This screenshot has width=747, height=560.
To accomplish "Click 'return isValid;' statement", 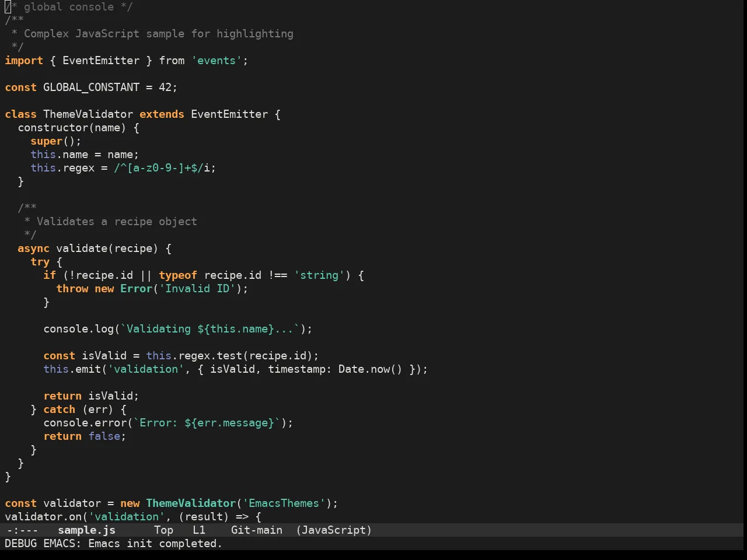I will pos(91,396).
